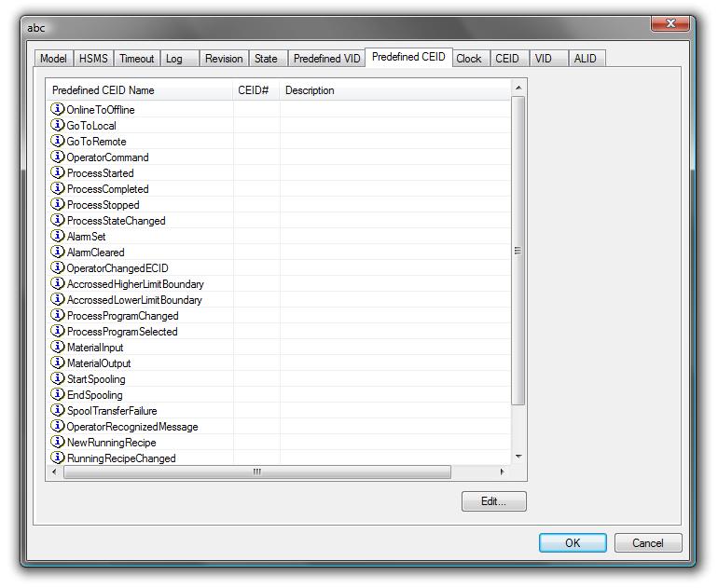This screenshot has width=718, height=588.
Task: Click the icon beside OperatorChangedECID
Action: tap(58, 268)
